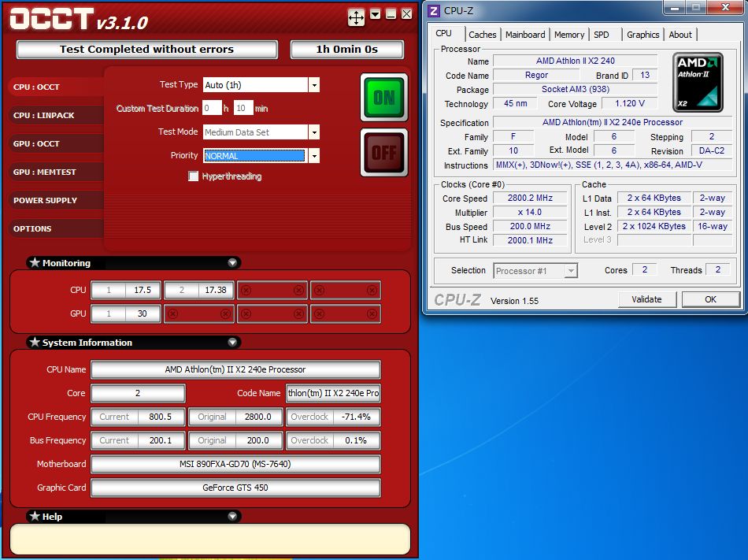Screen dimensions: 748x560
Task: Click the AMD Athlon II logo in CPU-Z
Action: 698,82
